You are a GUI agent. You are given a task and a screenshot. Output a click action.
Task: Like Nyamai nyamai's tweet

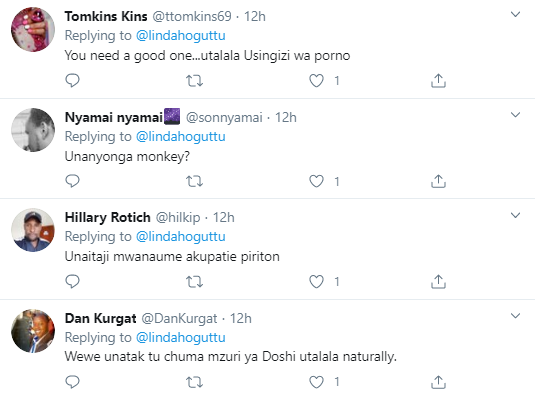point(316,181)
